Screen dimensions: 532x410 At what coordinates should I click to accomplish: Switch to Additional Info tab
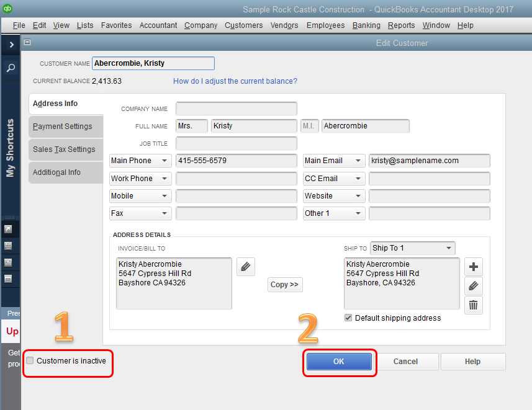pos(66,172)
